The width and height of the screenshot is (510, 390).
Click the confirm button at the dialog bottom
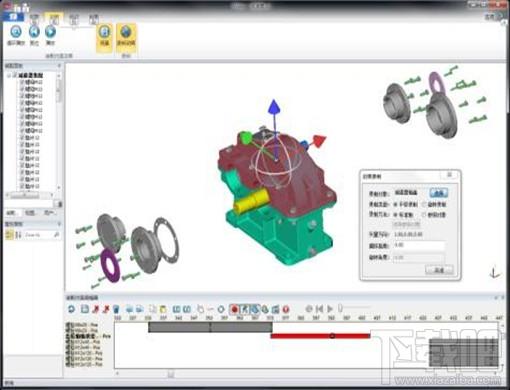coord(439,270)
